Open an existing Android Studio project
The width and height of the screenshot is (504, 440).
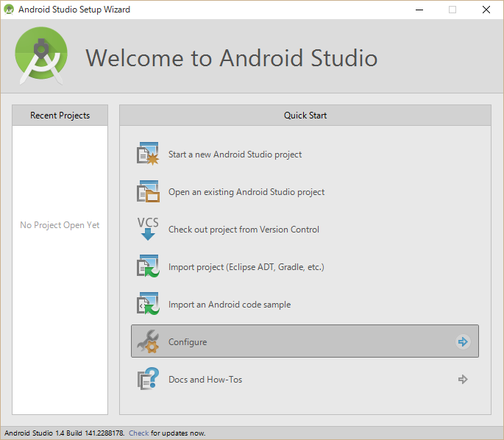(246, 192)
